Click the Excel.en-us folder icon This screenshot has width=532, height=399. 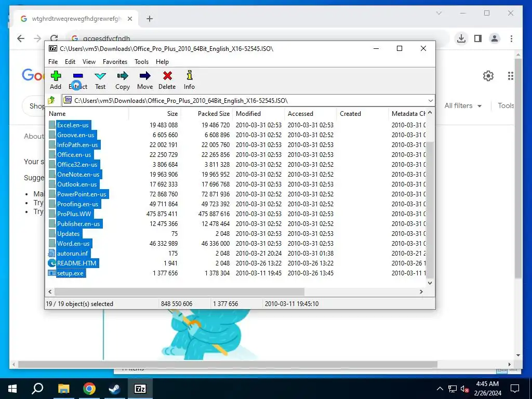coord(52,125)
